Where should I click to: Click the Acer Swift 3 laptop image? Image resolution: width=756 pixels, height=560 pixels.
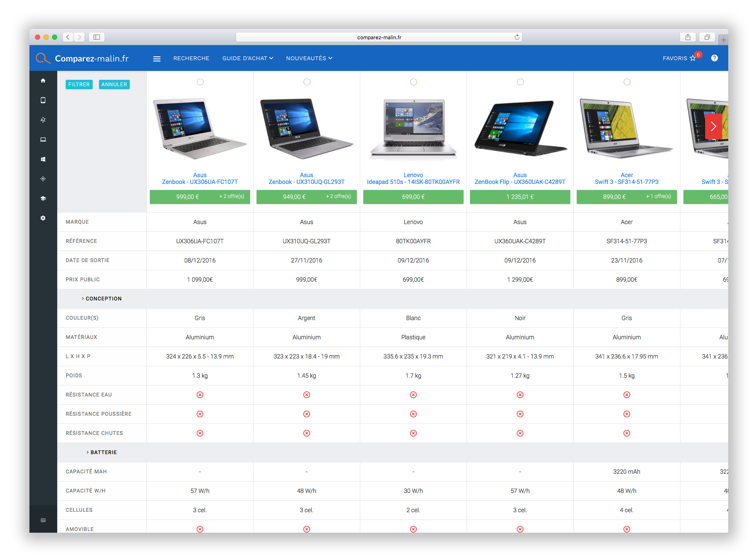[x=627, y=128]
